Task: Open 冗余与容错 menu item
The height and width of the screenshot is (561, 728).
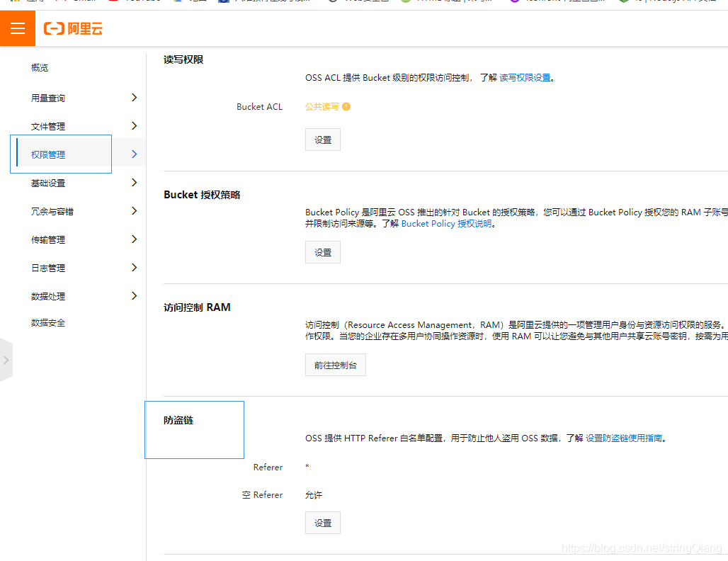Action: coord(52,211)
